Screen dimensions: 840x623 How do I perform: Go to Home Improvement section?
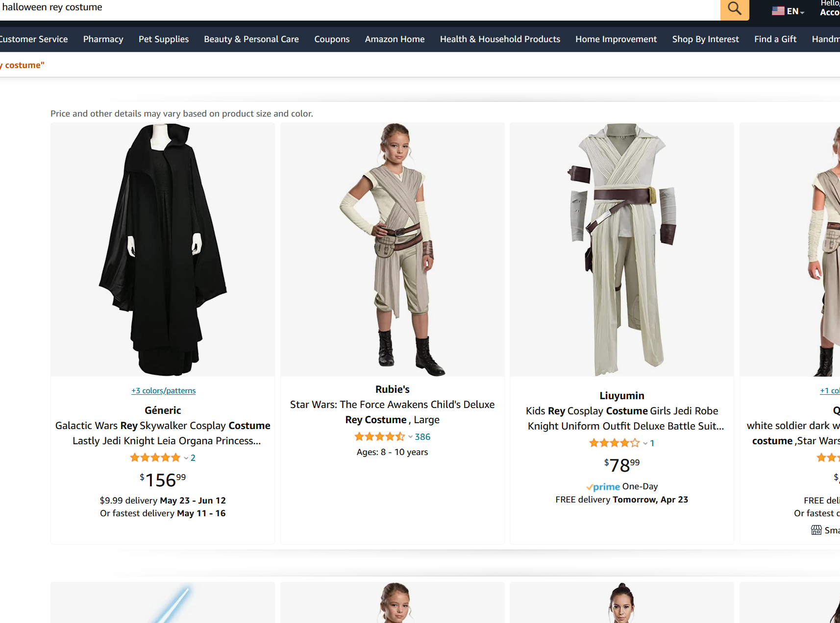[616, 39]
